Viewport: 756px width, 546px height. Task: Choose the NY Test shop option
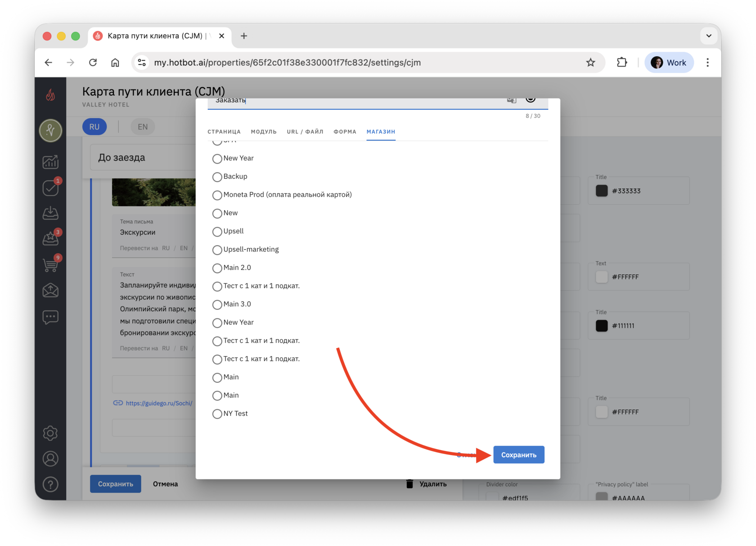click(x=217, y=414)
